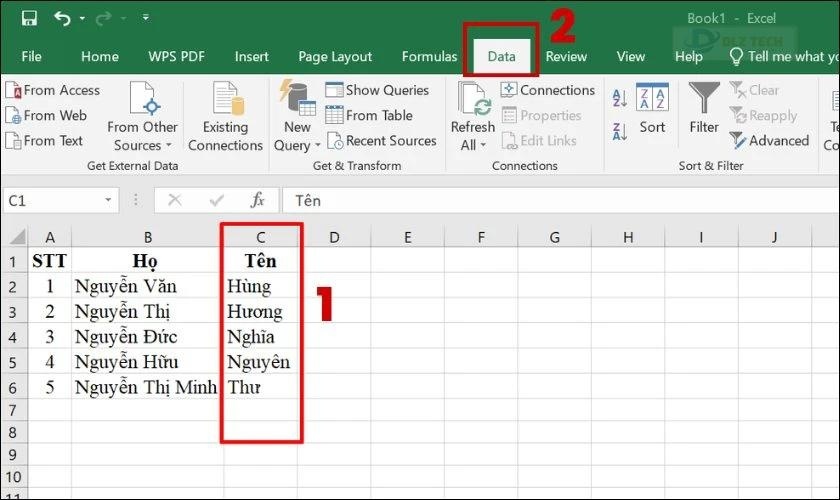
Task: Click Clear filter
Action: pos(754,90)
